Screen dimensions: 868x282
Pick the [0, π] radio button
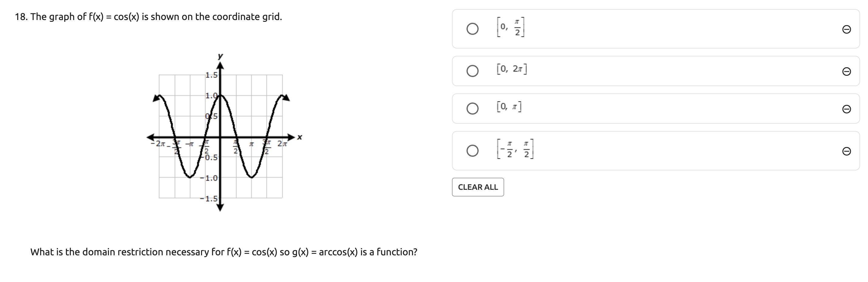pyautogui.click(x=472, y=109)
